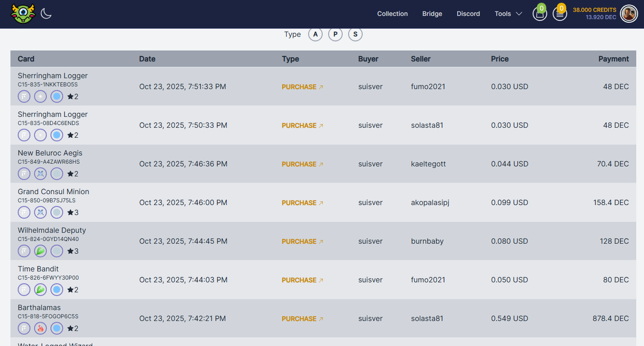Image resolution: width=644 pixels, height=346 pixels.
Task: Toggle dark mode with the moon icon
Action: [x=46, y=14]
